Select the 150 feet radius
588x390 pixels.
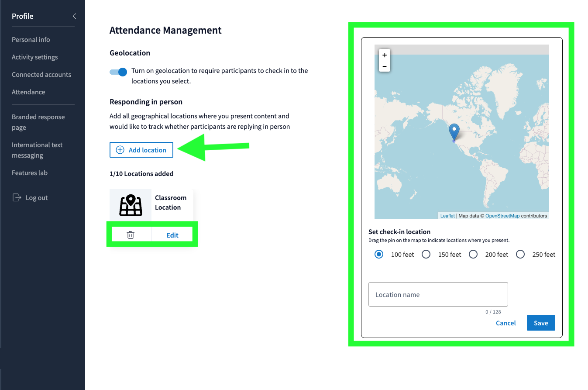tap(426, 254)
